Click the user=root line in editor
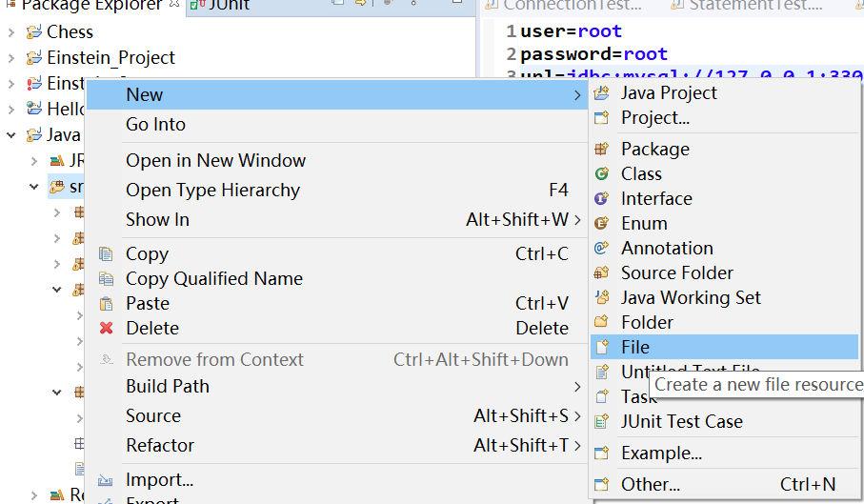This screenshot has width=864, height=504. pyautogui.click(x=571, y=31)
